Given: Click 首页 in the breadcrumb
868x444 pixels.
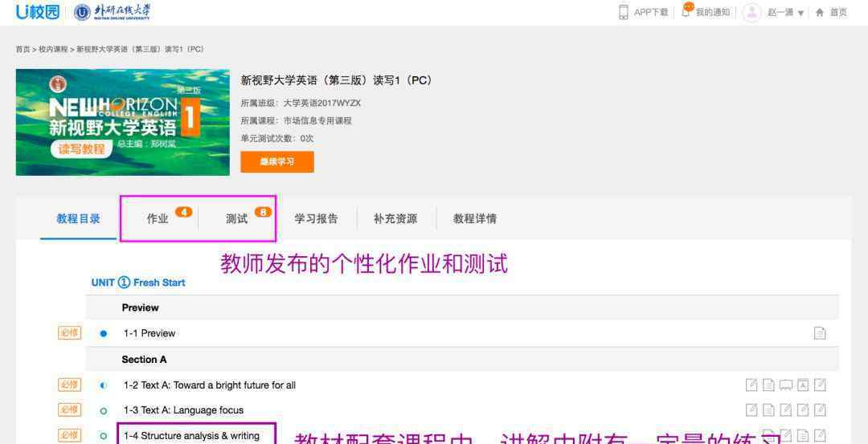Looking at the screenshot, I should click(23, 49).
